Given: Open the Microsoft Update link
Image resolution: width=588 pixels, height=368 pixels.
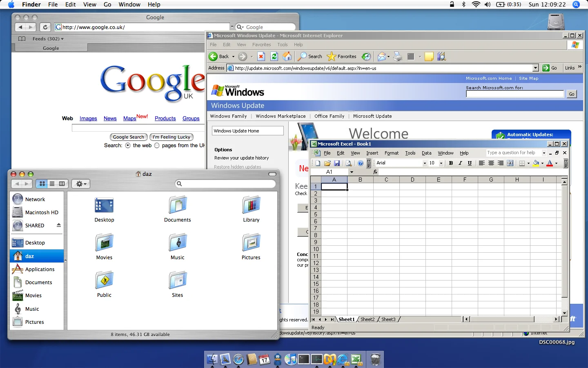Looking at the screenshot, I should (x=372, y=116).
